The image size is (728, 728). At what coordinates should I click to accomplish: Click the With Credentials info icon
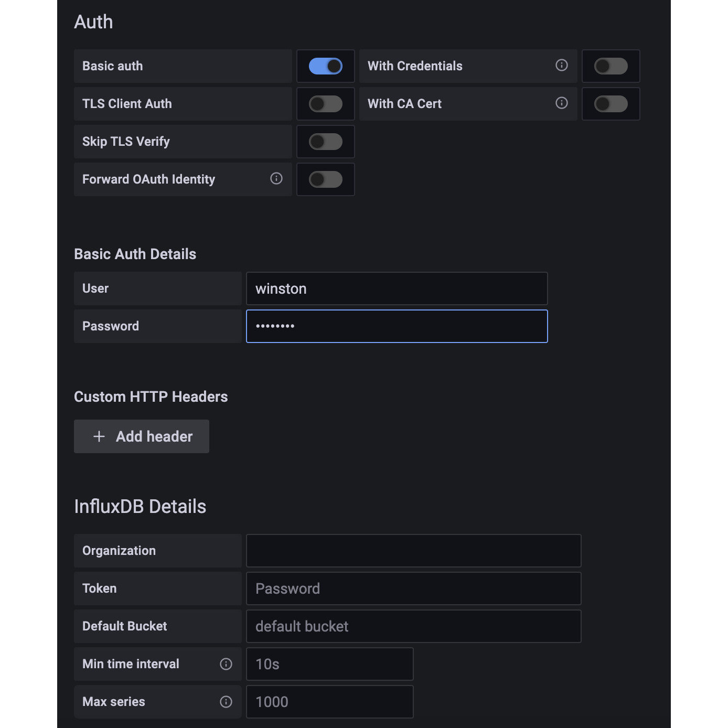point(561,66)
